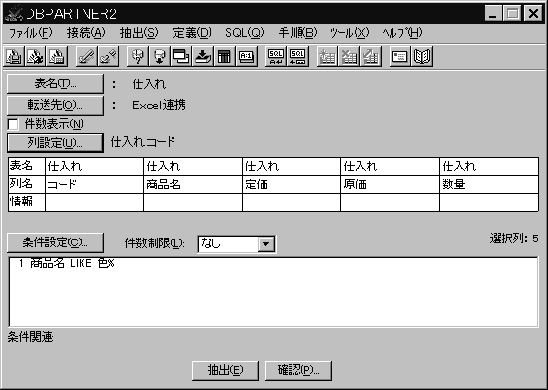548x390 pixels.
Task: Click the 原価 column name cell
Action: click(390, 185)
